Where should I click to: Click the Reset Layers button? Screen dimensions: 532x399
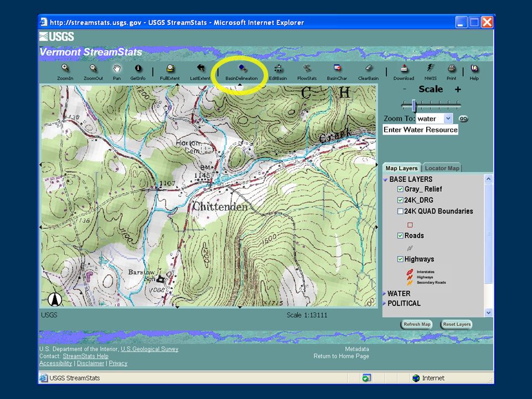(x=457, y=324)
